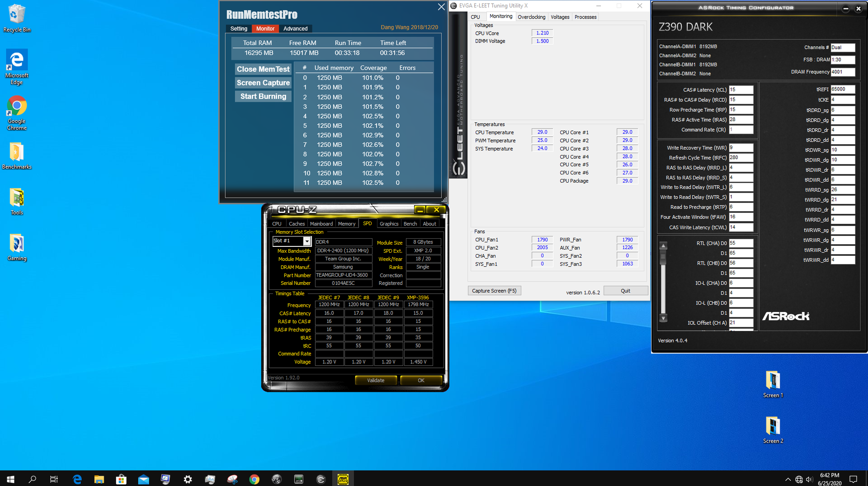Switch to Setting tab in RunMemtestPro
This screenshot has width=868, height=486.
click(239, 28)
